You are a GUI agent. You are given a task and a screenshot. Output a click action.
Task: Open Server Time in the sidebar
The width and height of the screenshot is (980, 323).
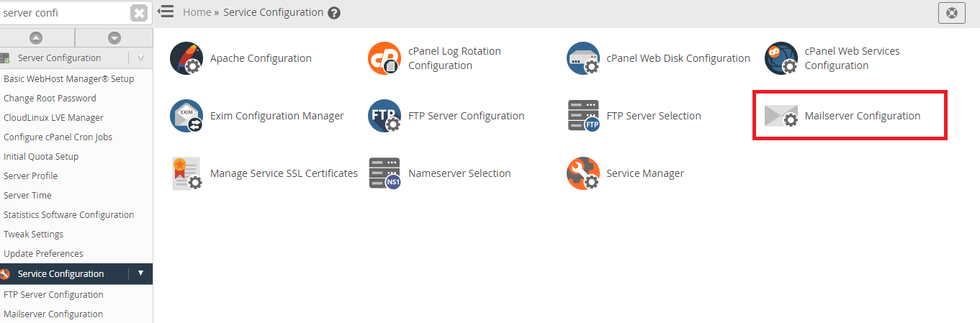click(x=27, y=195)
